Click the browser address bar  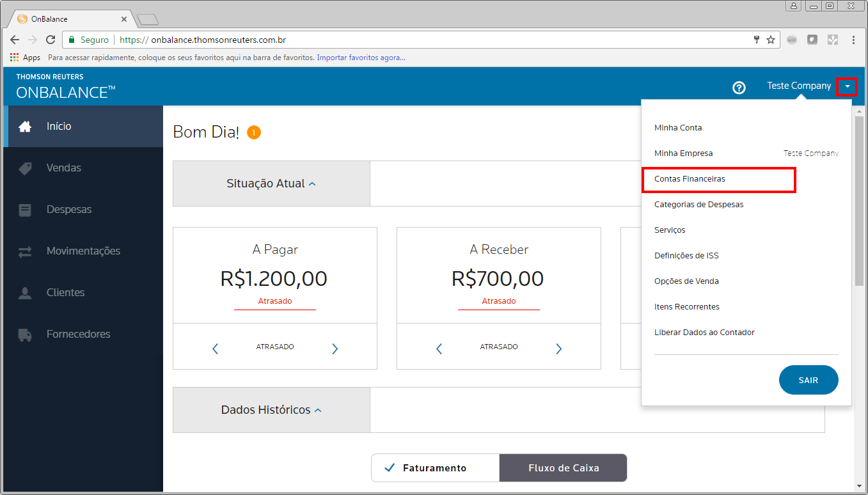point(421,40)
